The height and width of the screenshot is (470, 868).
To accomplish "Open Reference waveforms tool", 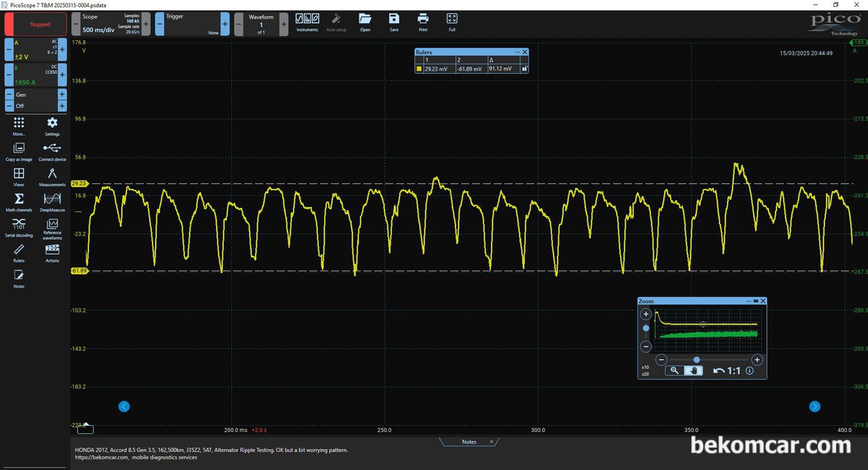I will tap(52, 229).
